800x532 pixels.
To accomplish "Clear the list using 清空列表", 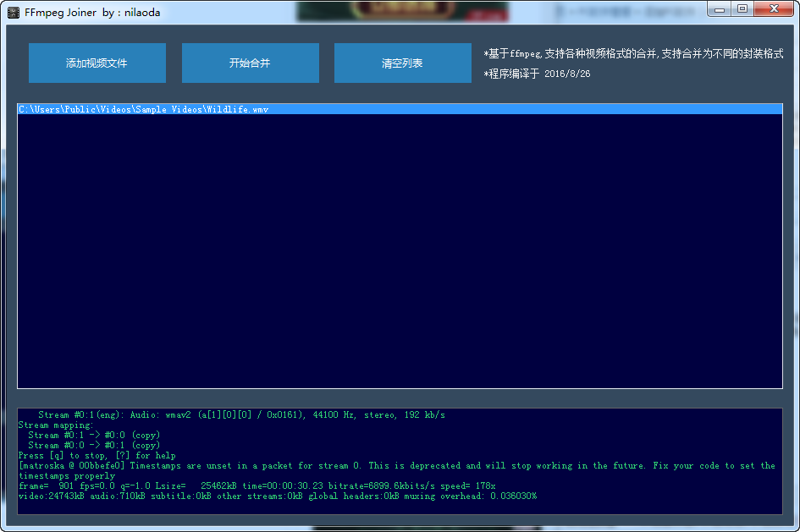I will click(402, 63).
